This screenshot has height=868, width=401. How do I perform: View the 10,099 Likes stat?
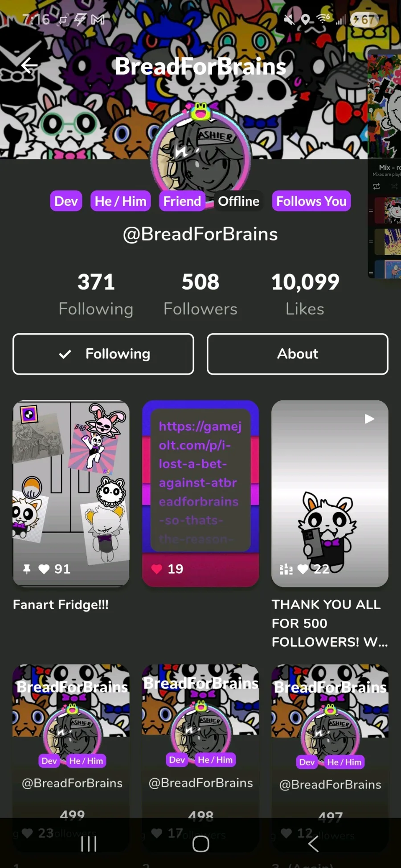tap(305, 294)
